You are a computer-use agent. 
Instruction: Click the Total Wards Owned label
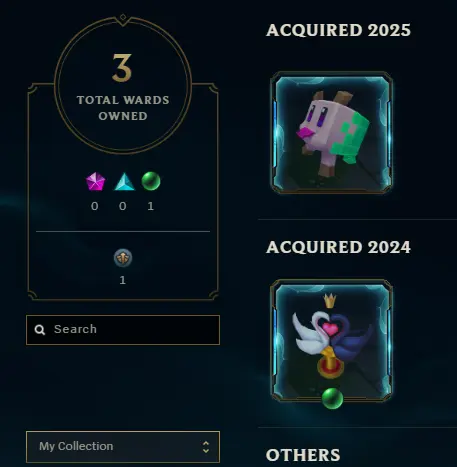click(x=123, y=108)
